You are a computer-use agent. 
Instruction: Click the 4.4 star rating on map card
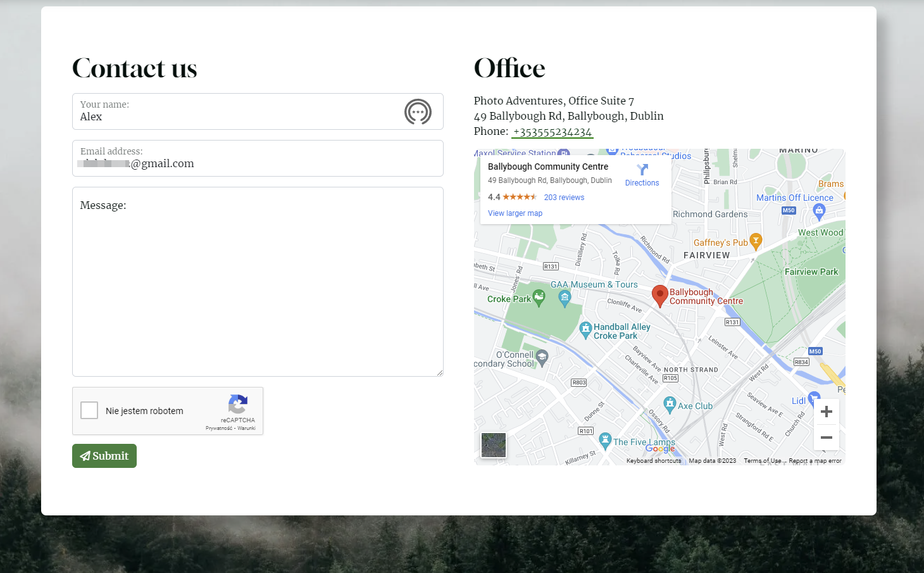point(519,197)
